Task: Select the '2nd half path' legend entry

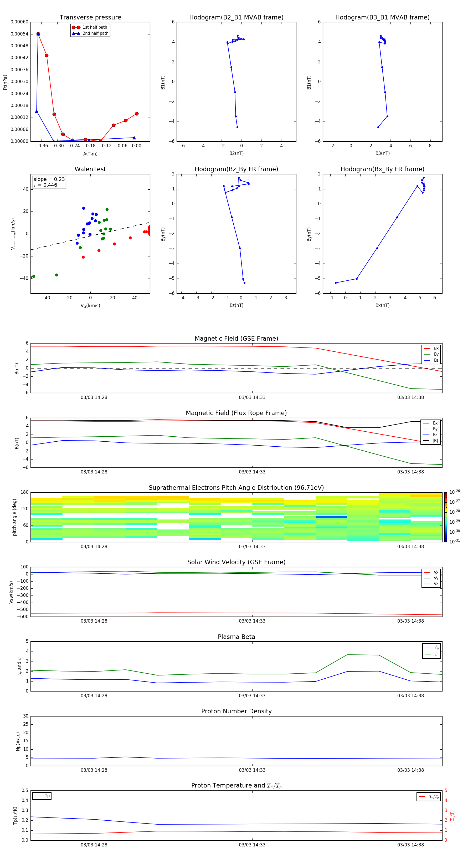Action: [x=90, y=33]
